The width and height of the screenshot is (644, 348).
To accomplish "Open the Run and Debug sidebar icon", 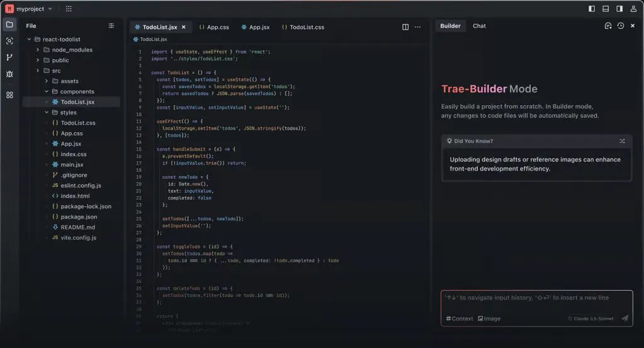I will click(9, 74).
